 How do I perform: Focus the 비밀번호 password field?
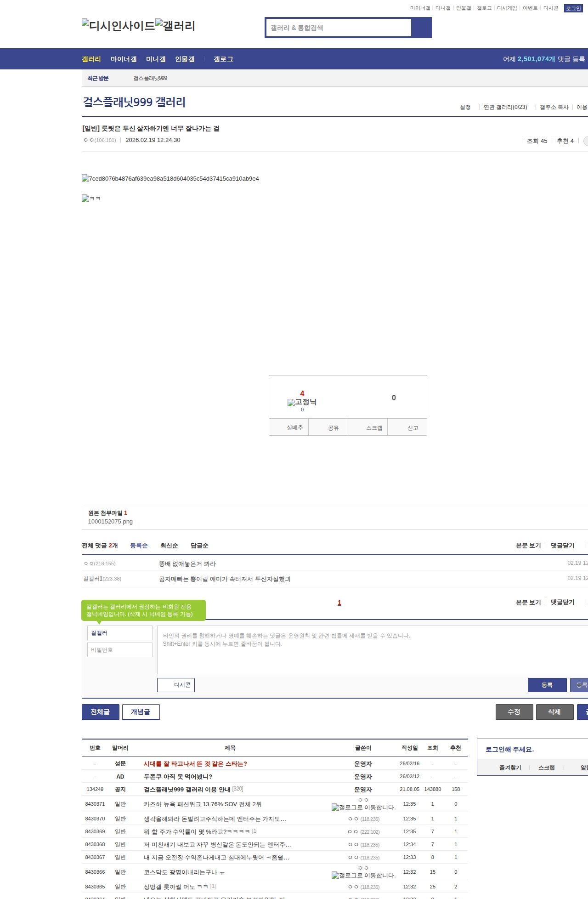(120, 650)
